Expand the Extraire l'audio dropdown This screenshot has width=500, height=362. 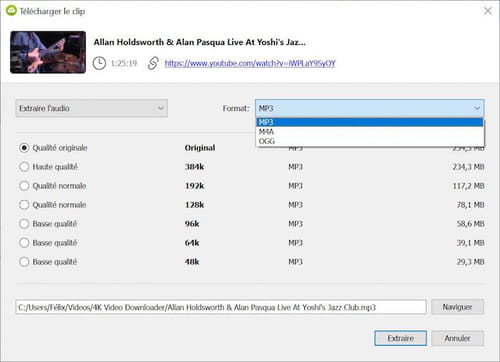pyautogui.click(x=92, y=108)
